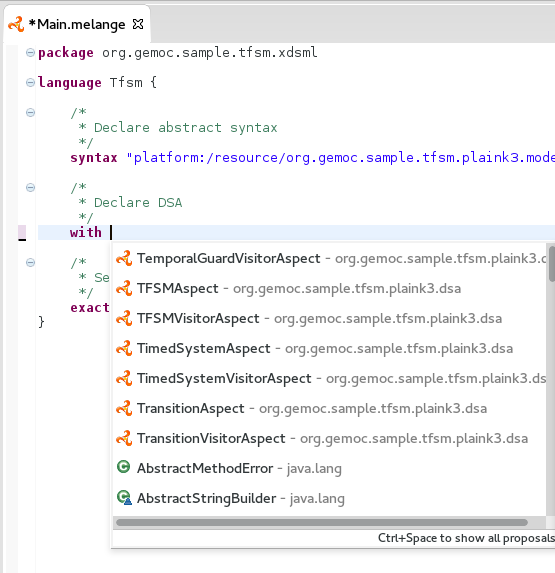Image resolution: width=555 pixels, height=573 pixels.
Task: Click the TransitionVisitorAspect proposal icon
Action: (124, 438)
